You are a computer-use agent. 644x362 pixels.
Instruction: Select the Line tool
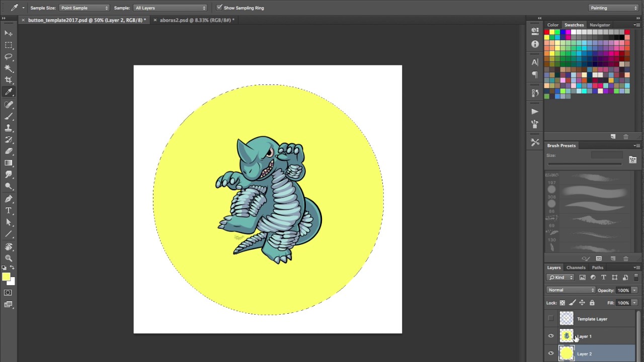(9, 234)
